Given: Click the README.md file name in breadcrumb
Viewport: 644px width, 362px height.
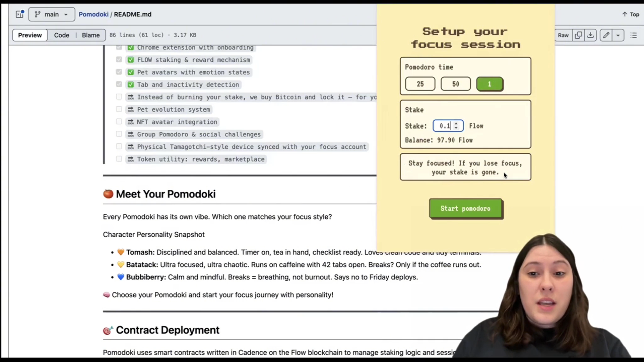Looking at the screenshot, I should pos(133,14).
